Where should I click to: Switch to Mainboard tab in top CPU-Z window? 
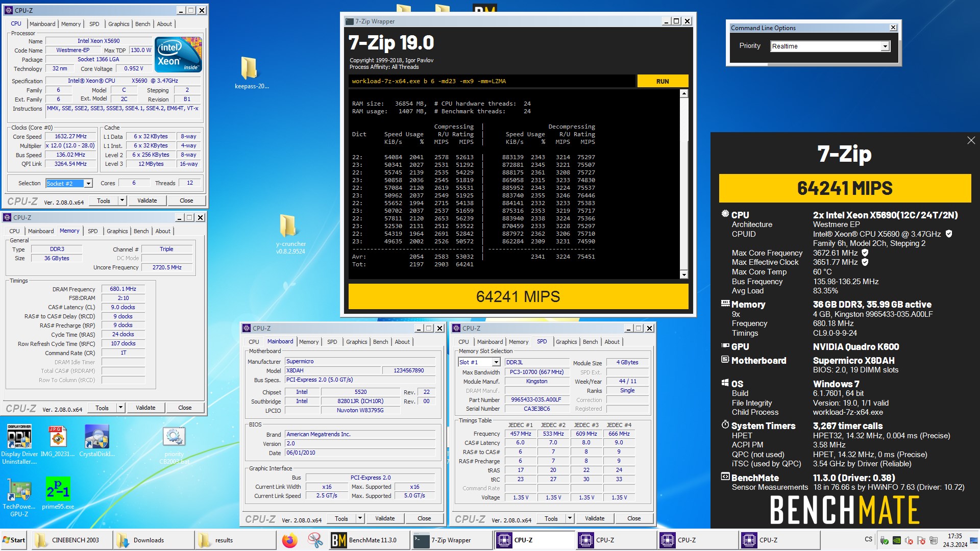click(x=42, y=24)
